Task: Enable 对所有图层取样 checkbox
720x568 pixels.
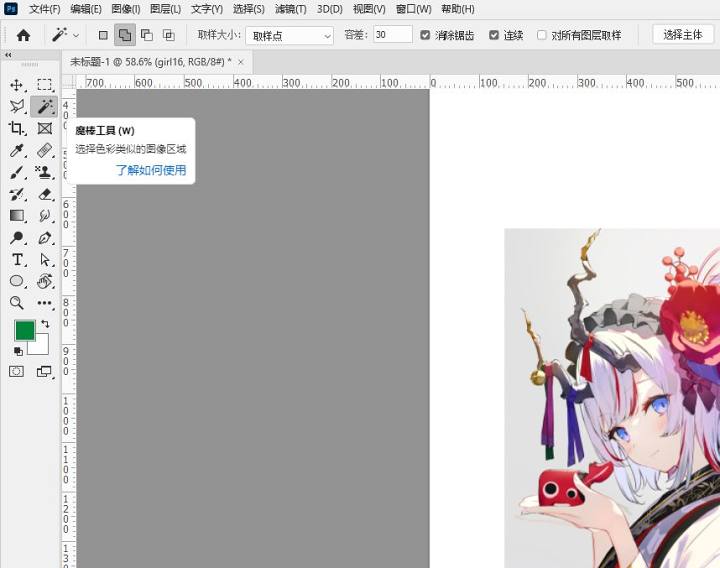Action: [x=542, y=35]
